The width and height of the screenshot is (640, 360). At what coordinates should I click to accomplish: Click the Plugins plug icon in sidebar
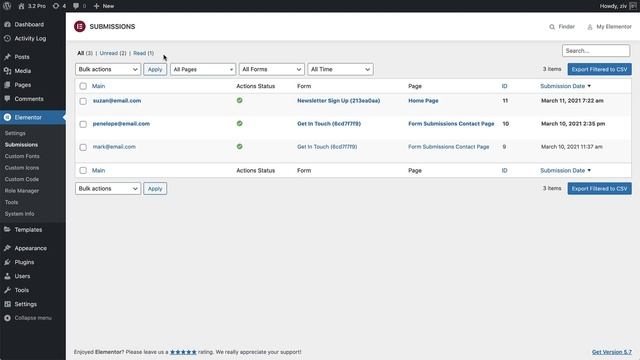7,262
